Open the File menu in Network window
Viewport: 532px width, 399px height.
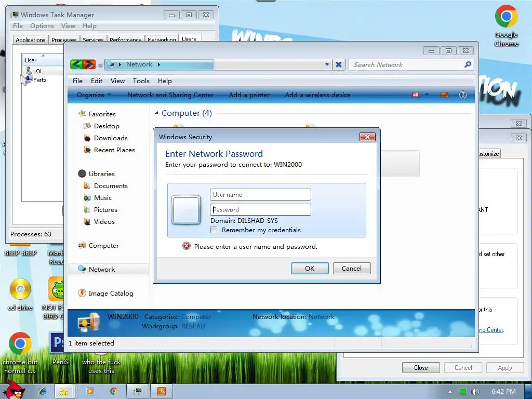point(77,81)
